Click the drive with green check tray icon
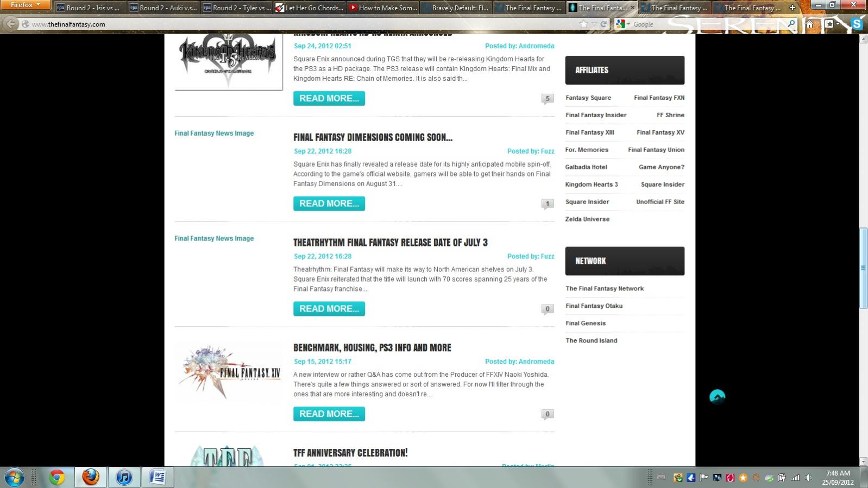 tap(769, 478)
